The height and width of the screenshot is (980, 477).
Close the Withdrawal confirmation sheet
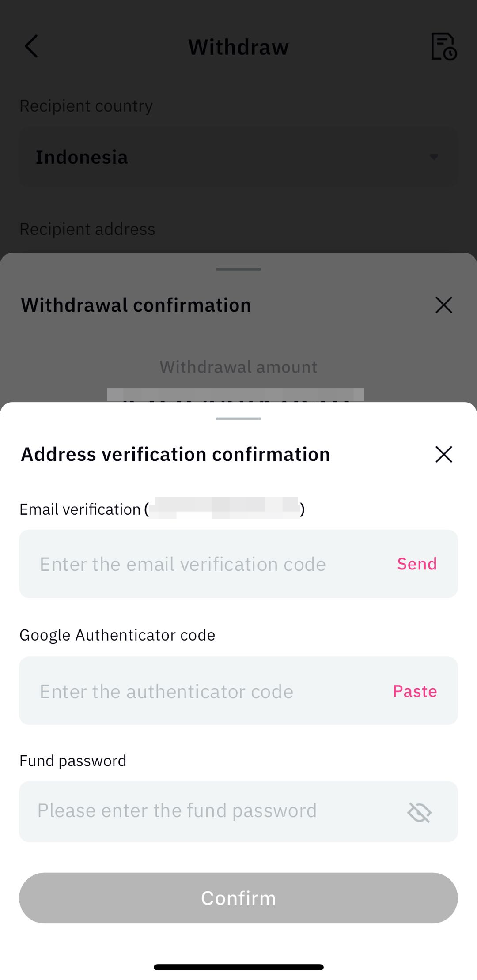pos(443,305)
